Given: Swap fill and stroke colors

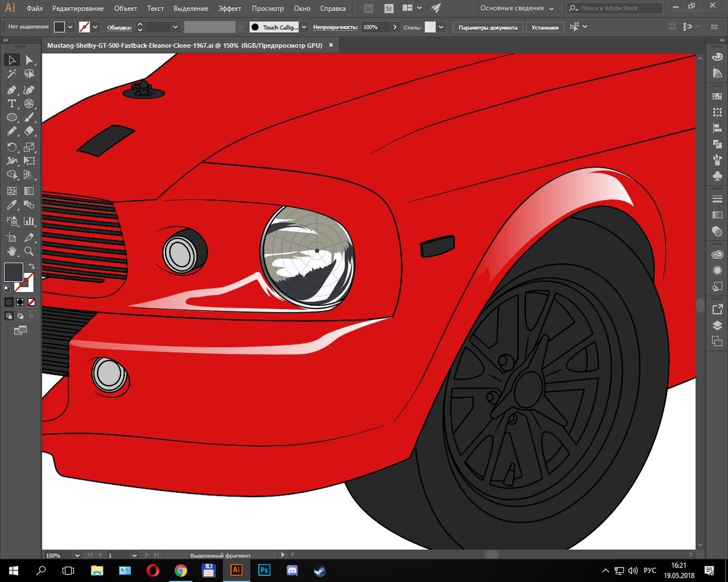Looking at the screenshot, I should (32, 266).
